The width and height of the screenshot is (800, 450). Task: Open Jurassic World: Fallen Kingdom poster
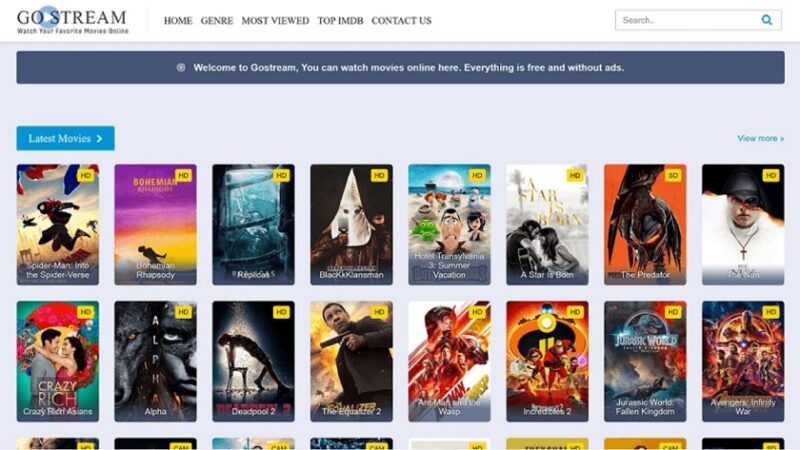pyautogui.click(x=645, y=361)
